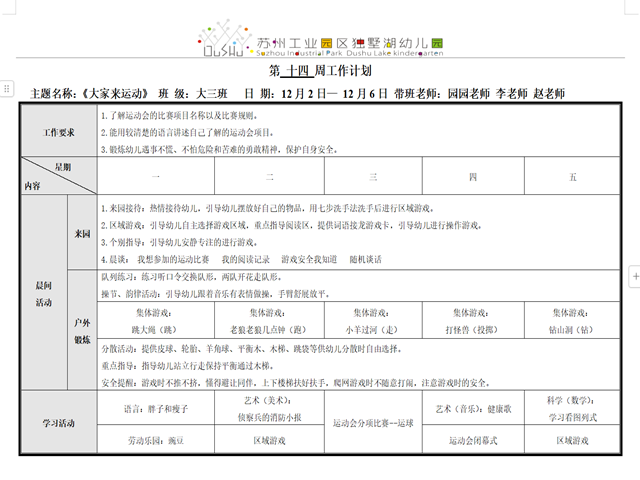Click the 户外锻炼 sub-header cell
640x480 pixels.
82,331
